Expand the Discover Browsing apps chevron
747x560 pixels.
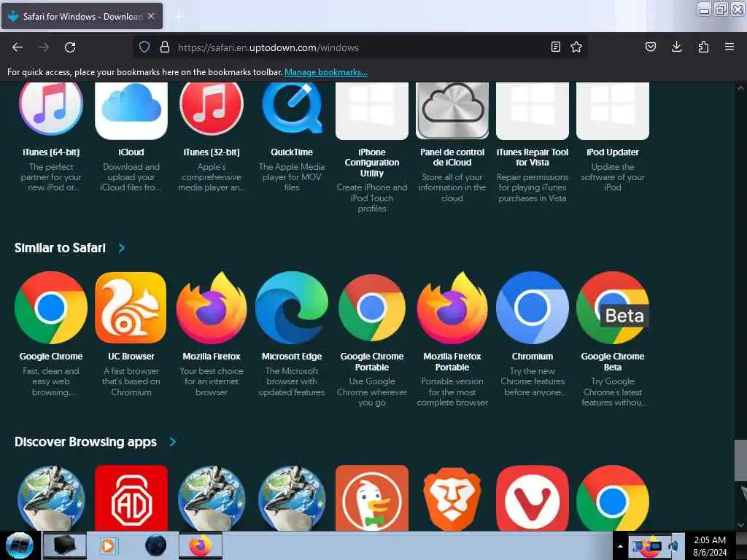tap(172, 442)
